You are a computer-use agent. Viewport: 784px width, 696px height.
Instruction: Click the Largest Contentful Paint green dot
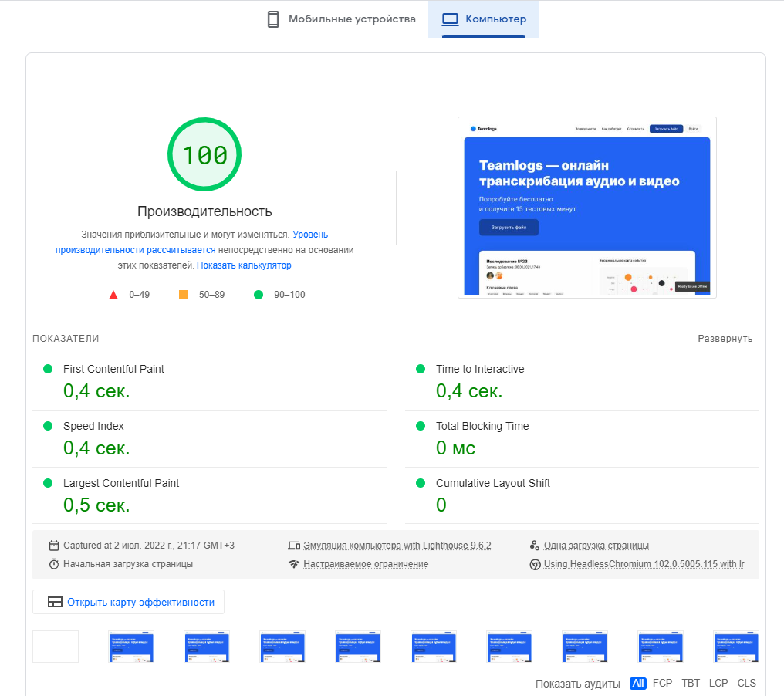click(48, 483)
